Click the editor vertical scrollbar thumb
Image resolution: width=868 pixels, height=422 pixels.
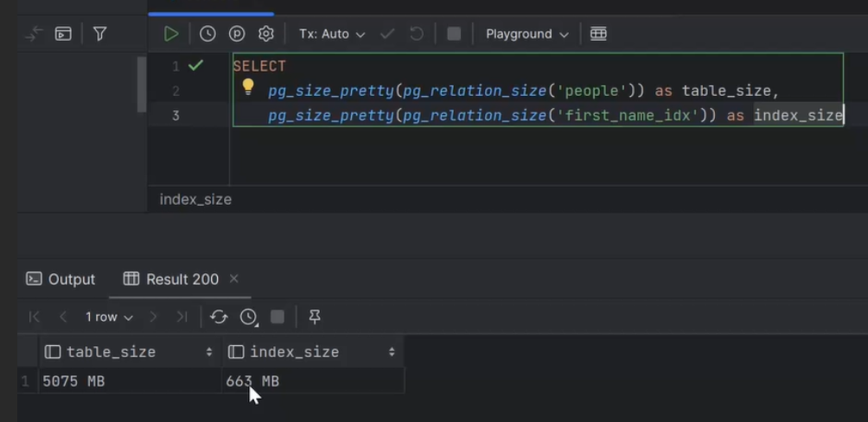click(x=142, y=83)
